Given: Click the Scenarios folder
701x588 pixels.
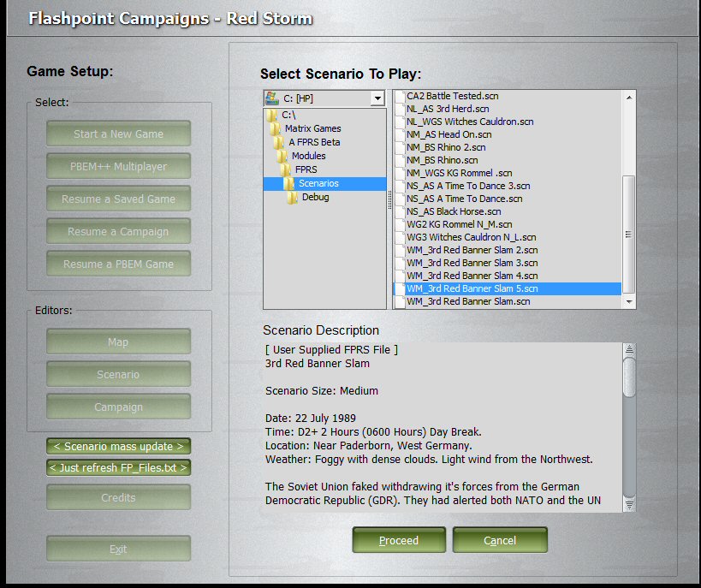Looking at the screenshot, I should 324,184.
